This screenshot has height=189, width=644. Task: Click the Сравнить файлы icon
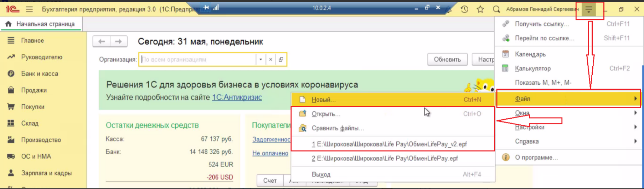pos(303,128)
